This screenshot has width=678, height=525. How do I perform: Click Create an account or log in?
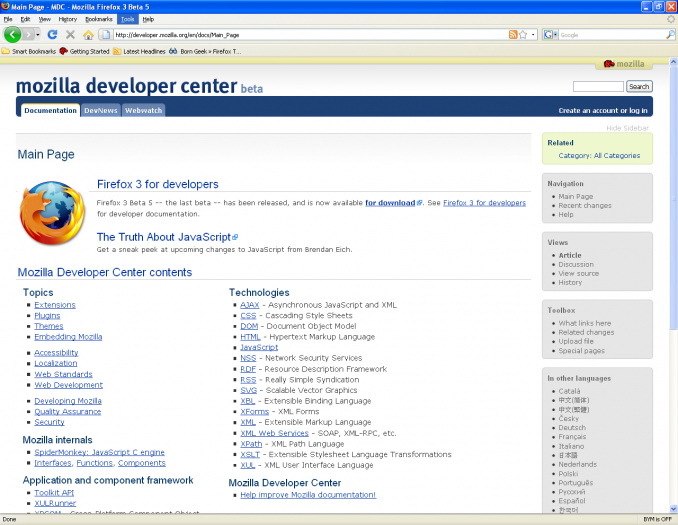point(603,111)
